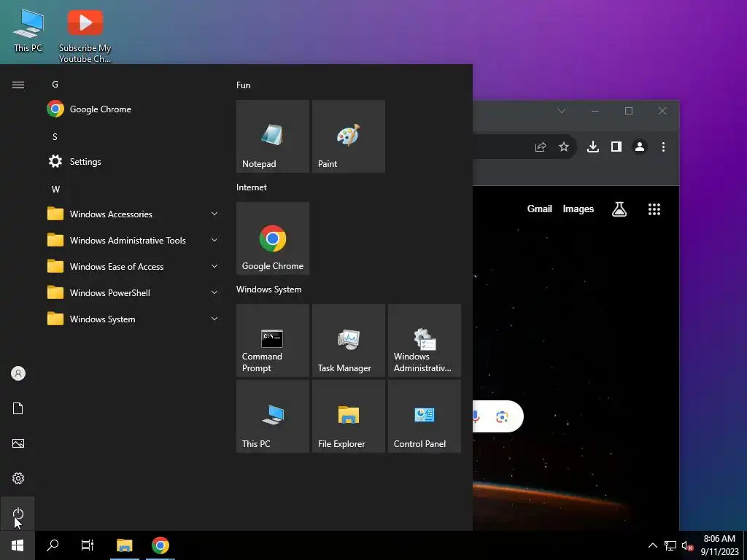
Task: Open This PC desktop icon
Action: 28,29
